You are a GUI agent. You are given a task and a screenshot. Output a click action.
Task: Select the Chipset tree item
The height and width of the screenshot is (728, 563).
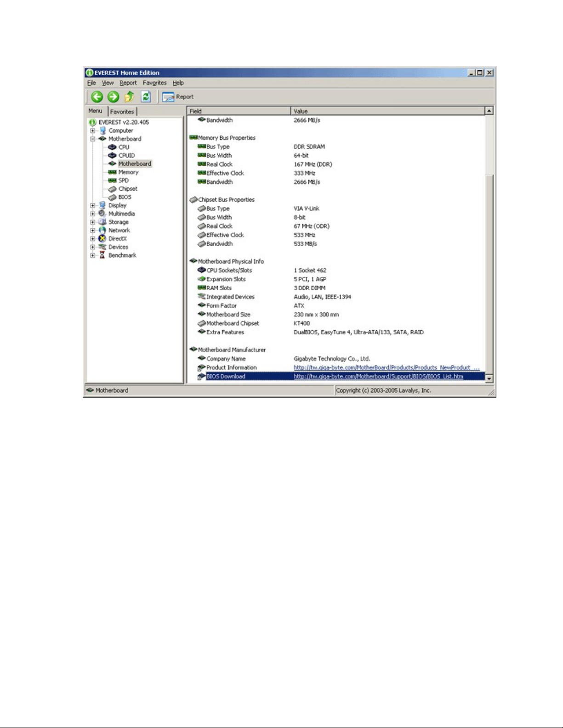[x=127, y=189]
